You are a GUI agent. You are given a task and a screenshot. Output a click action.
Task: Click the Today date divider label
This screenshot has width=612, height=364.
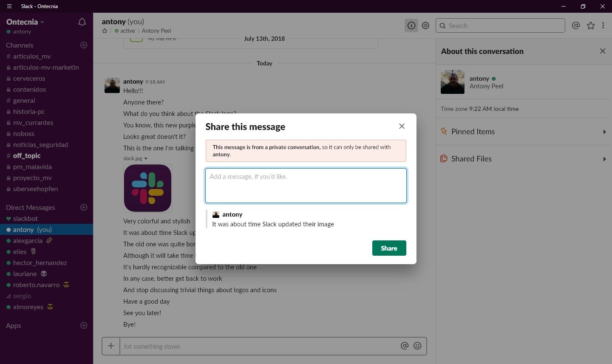point(264,63)
